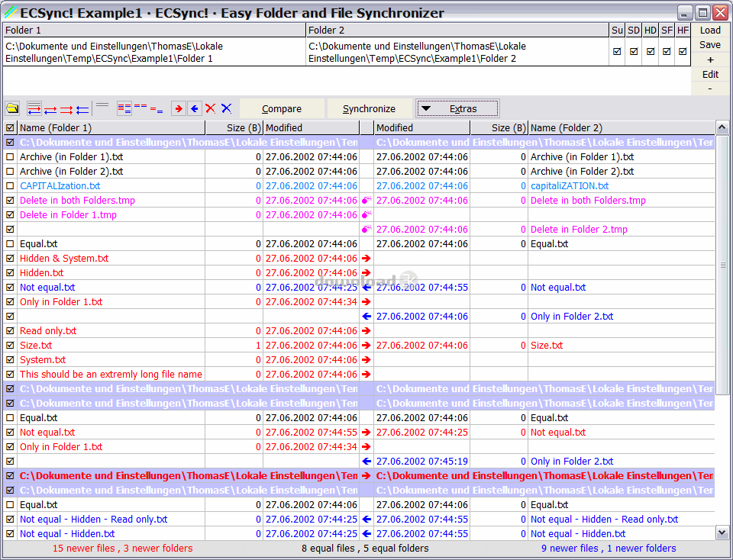This screenshot has width=733, height=560.
Task: Click the gray-lines-over-red-and-blue-arrows toolbar icon
Action: pyautogui.click(x=34, y=109)
